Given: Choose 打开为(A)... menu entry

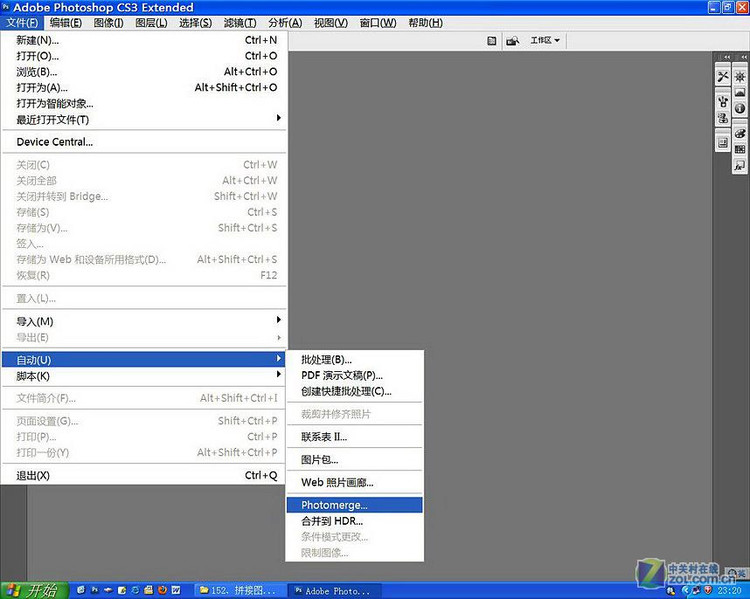Looking at the screenshot, I should pos(144,88).
